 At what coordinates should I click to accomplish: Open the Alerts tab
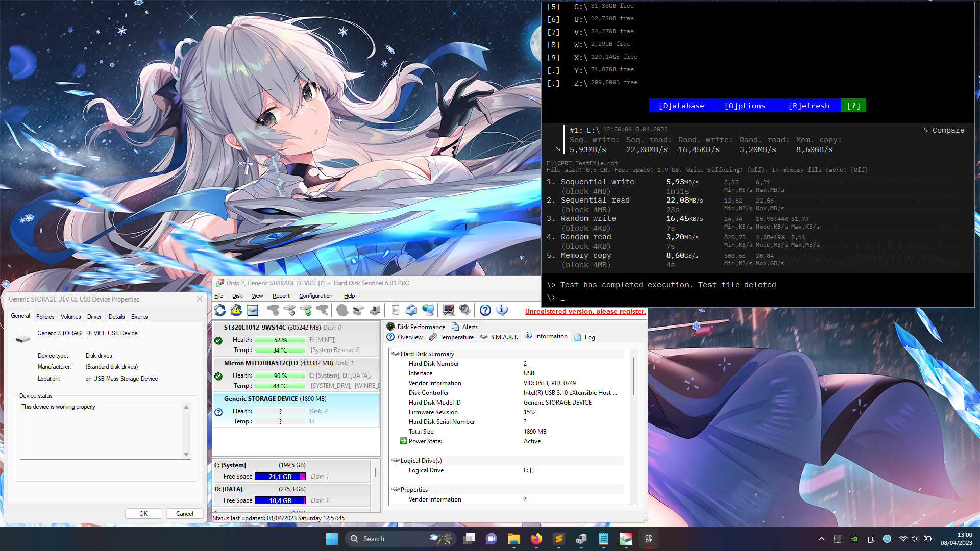click(465, 327)
